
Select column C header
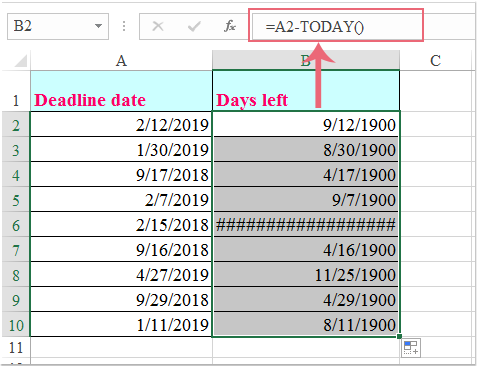(x=435, y=61)
